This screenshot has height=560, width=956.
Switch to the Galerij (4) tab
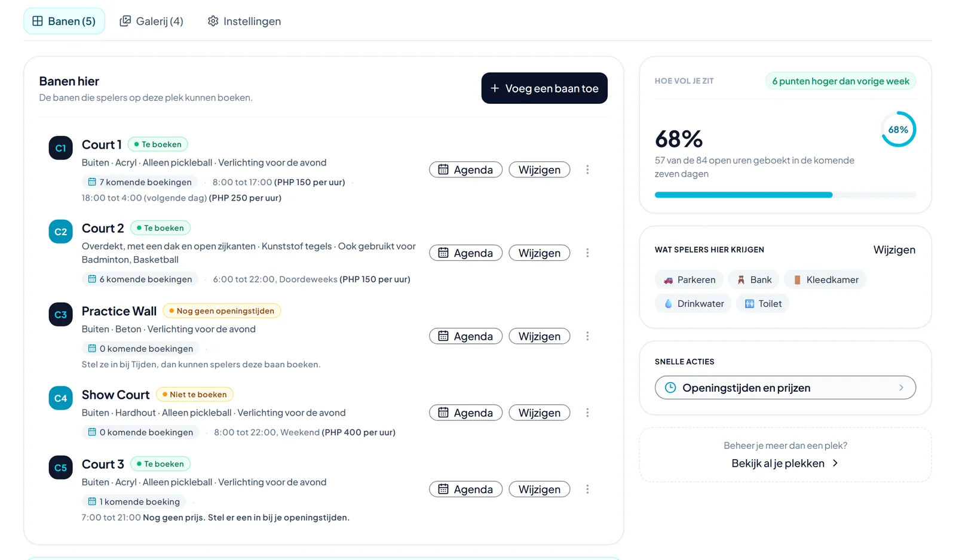tap(152, 21)
